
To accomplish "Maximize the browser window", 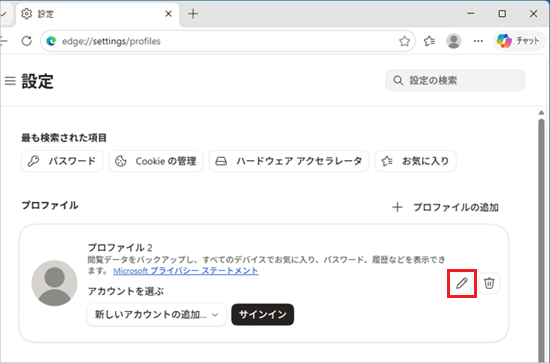I will tap(502, 14).
